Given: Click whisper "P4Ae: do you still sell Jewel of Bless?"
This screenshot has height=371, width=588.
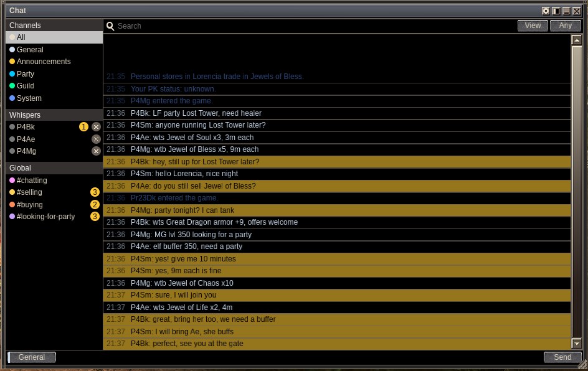Looking at the screenshot, I should (x=337, y=186).
